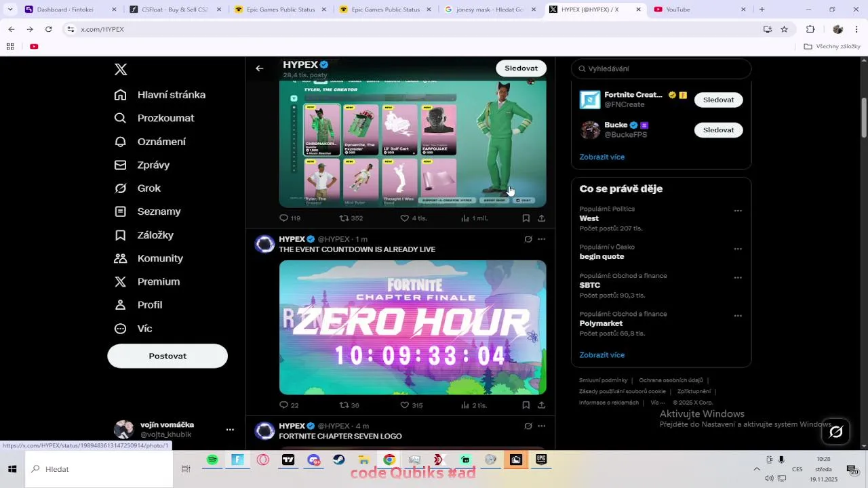
Task: Open Záložky bookmarks in sidebar
Action: coord(144,235)
